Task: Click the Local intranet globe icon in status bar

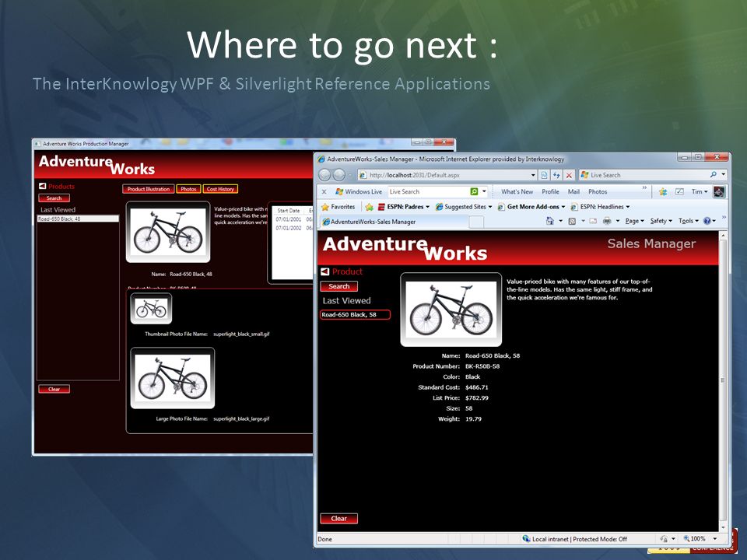Action: point(527,538)
